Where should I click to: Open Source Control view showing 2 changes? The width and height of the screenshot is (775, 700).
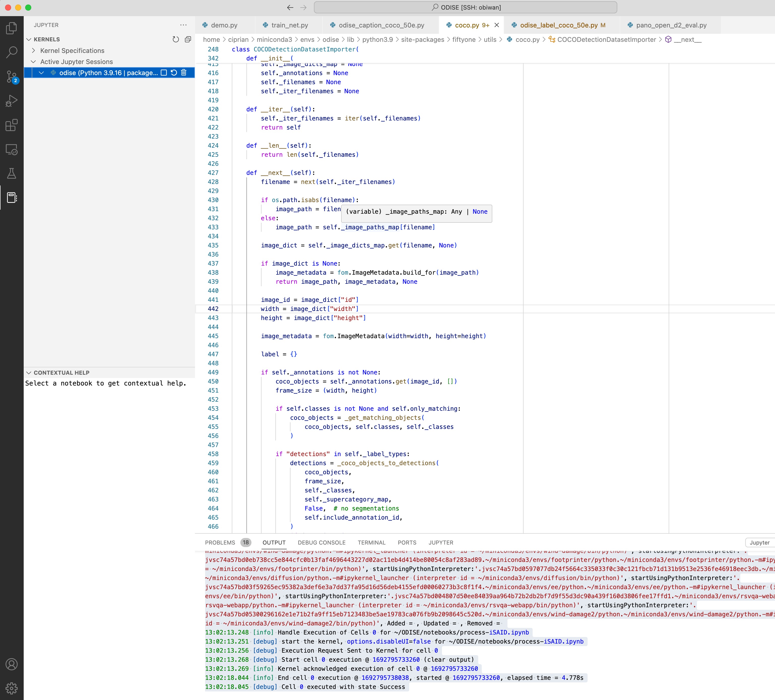pyautogui.click(x=12, y=76)
